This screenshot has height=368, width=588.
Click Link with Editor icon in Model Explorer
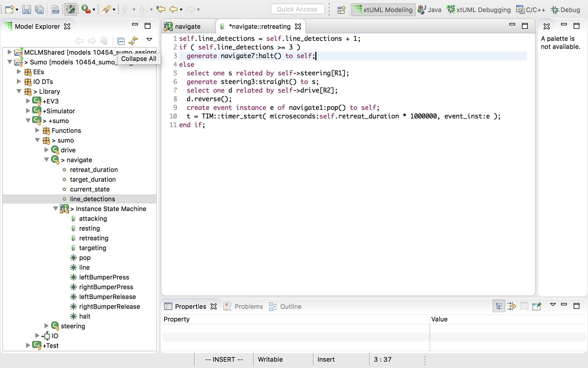point(134,41)
